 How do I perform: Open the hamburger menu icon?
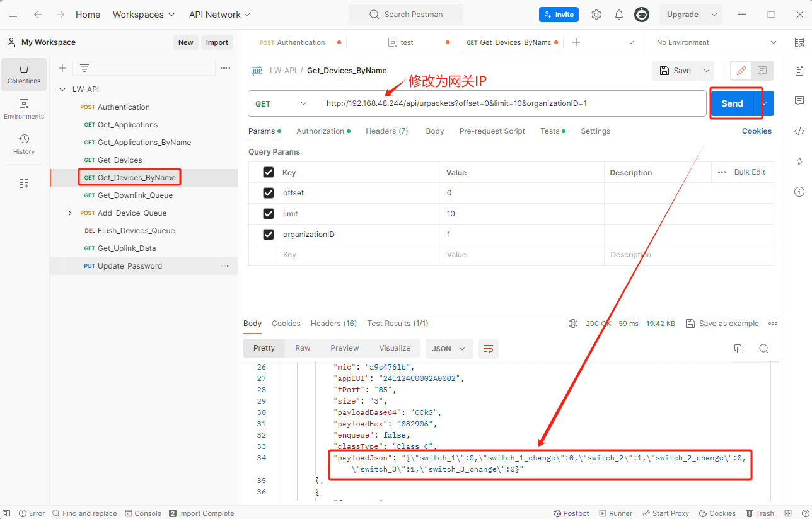click(13, 15)
